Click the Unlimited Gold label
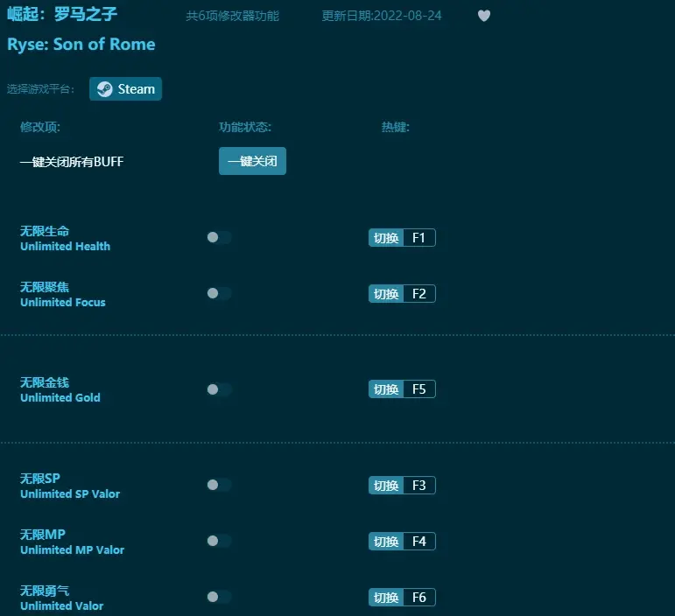675x616 pixels. point(60,398)
